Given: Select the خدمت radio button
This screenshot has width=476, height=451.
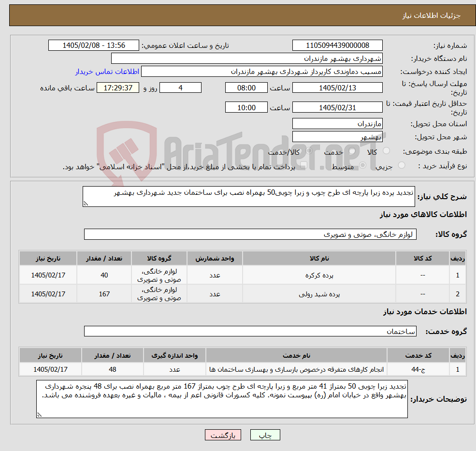Looking at the screenshot, I should (352, 151).
